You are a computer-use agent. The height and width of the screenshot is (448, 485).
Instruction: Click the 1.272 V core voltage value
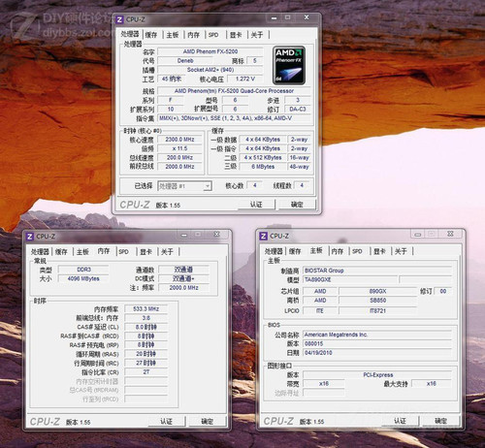245,79
